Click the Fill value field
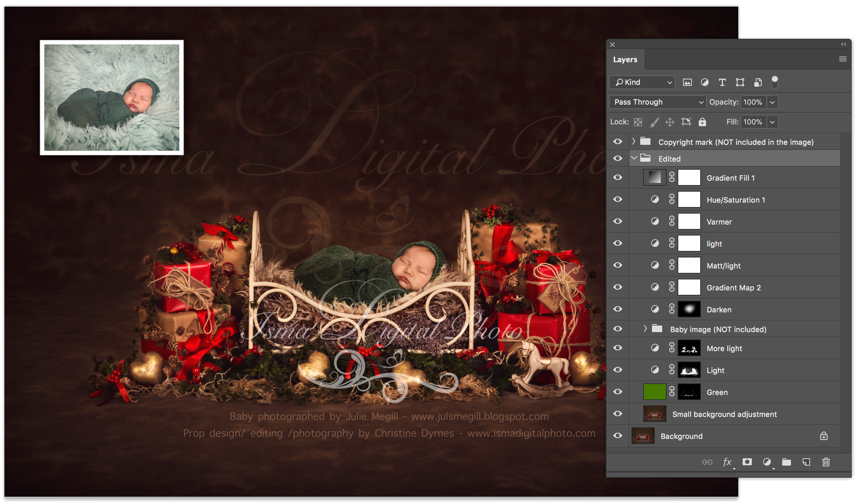This screenshot has width=859, height=504. (x=754, y=122)
